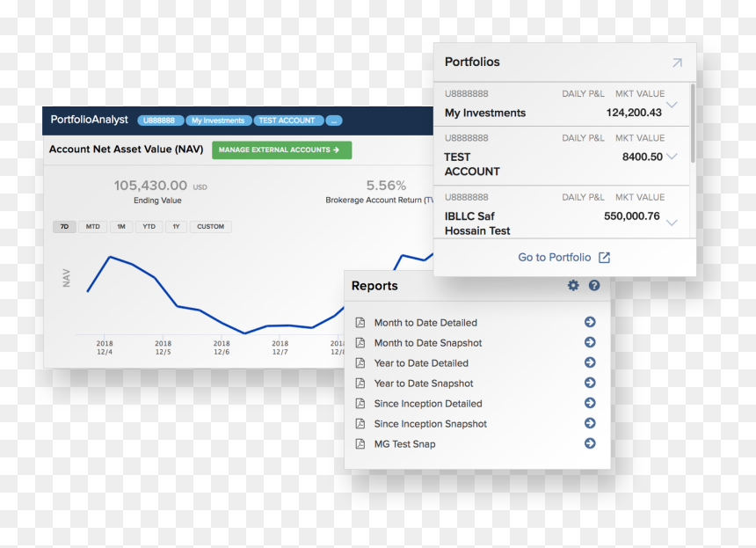Select the U888888 account pill
Viewport: 756px width, 548px height.
tap(161, 121)
